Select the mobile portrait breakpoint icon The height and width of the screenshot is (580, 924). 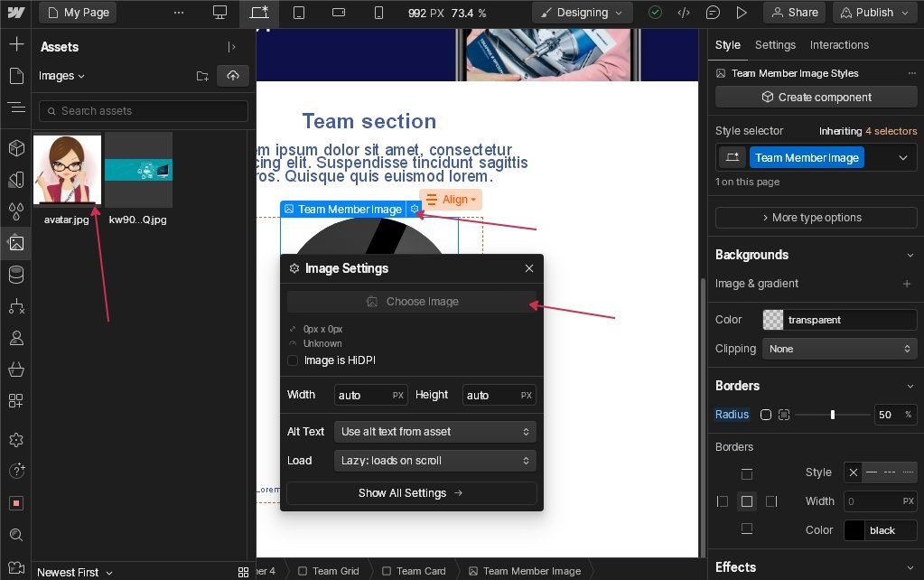(378, 13)
